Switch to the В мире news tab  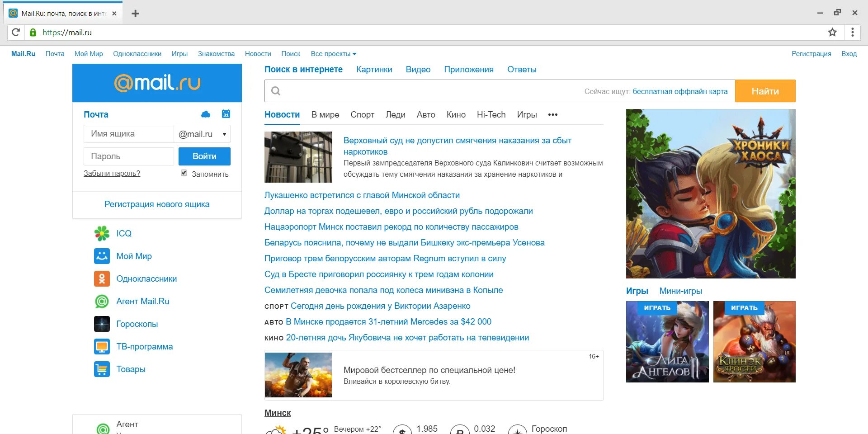click(325, 115)
